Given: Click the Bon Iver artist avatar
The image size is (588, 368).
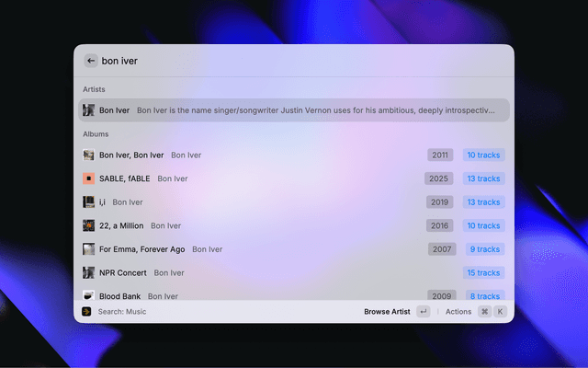Looking at the screenshot, I should (88, 110).
